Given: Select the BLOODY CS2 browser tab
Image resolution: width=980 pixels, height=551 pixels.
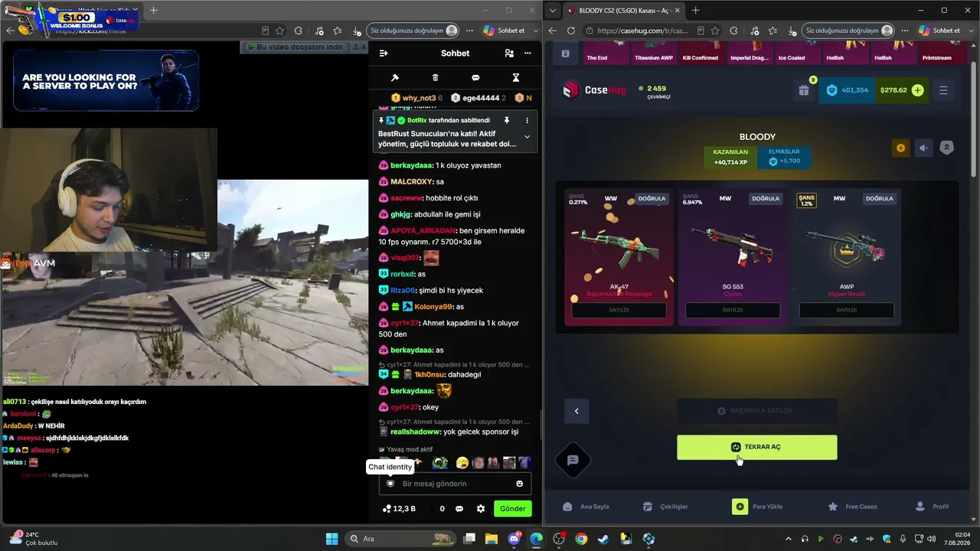Looking at the screenshot, I should click(622, 11).
